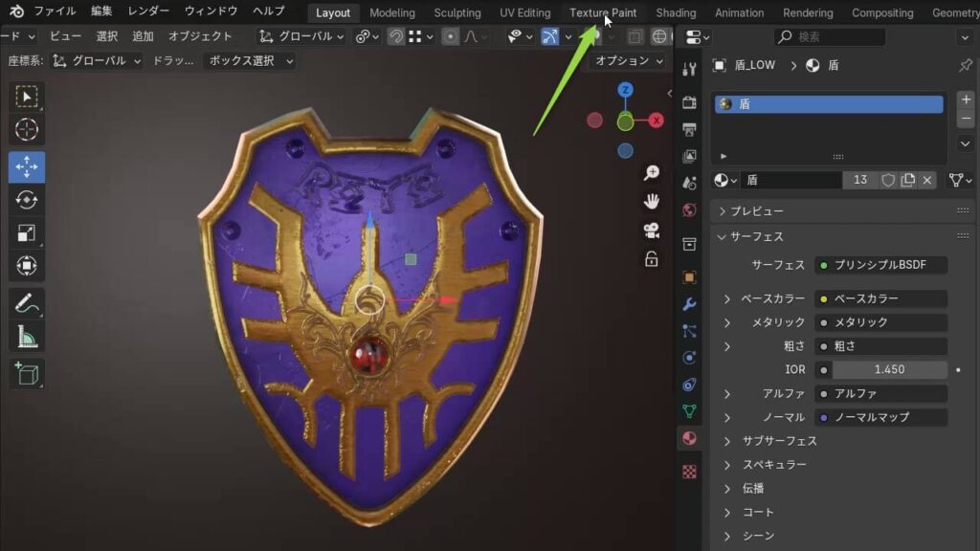Expand the ベースカラー row
This screenshot has width=980, height=551.
[x=727, y=298]
